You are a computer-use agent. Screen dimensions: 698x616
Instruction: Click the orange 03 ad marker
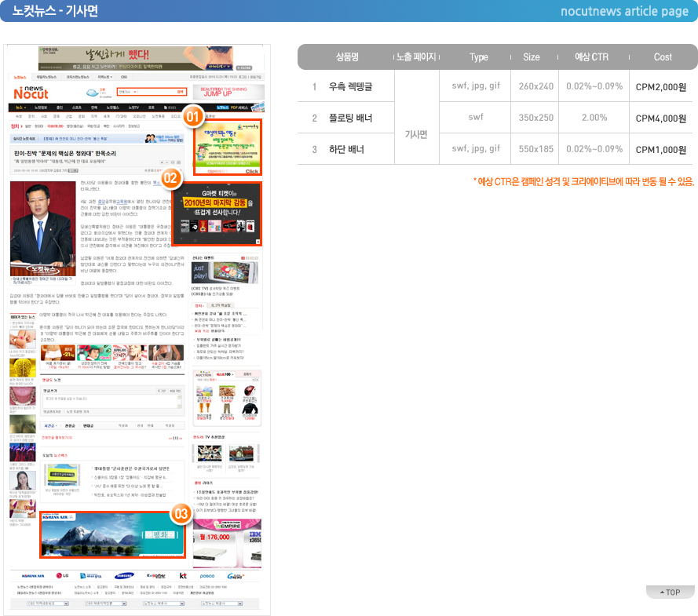click(x=181, y=514)
